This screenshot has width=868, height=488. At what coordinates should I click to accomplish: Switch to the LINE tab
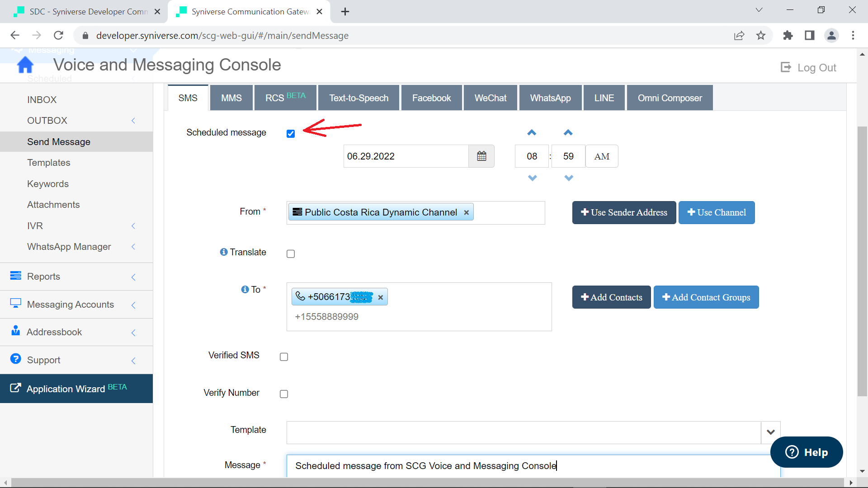point(604,98)
